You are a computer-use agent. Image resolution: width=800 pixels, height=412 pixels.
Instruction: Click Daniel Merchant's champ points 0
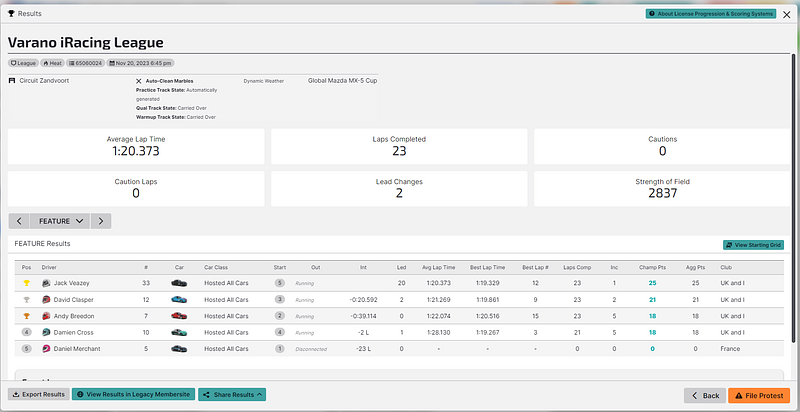(x=652, y=349)
